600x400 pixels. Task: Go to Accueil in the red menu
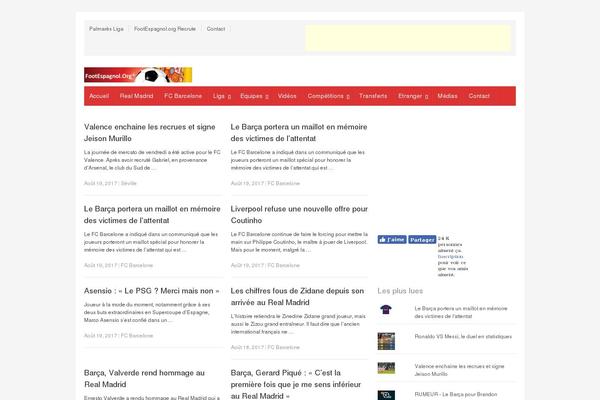pos(99,96)
